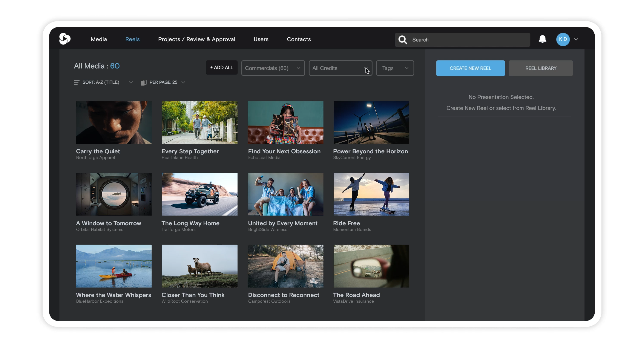Click the 'No Presentation Selected.' message
The image size is (644, 348).
pyautogui.click(x=501, y=97)
